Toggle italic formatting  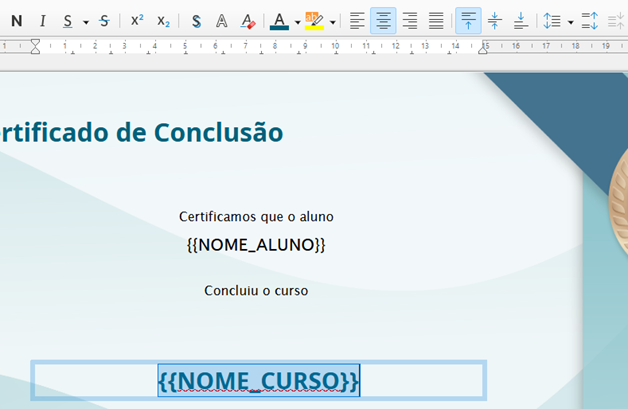click(42, 21)
